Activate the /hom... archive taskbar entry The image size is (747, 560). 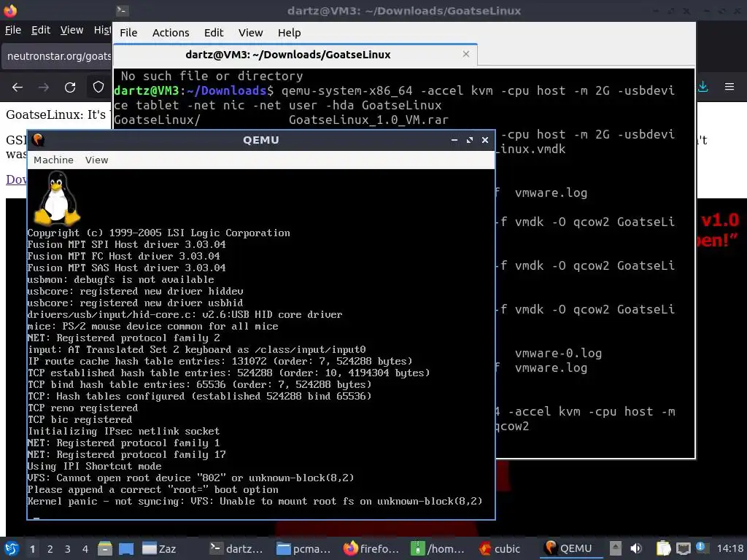(x=438, y=548)
